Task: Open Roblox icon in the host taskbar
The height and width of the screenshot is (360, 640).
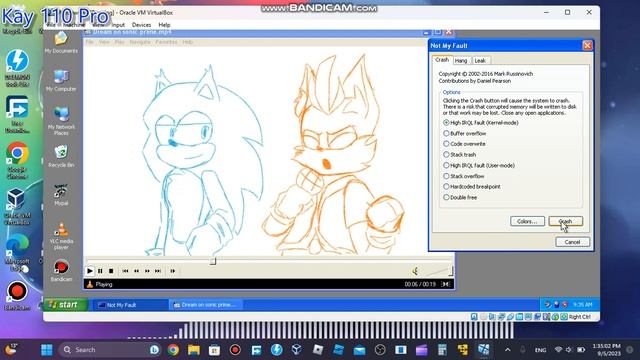Action: (318, 350)
